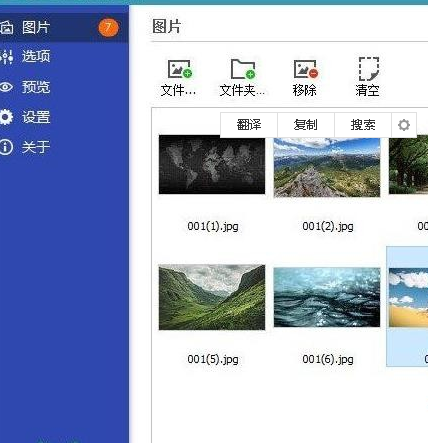Click the gear icon beside 设置
The height and width of the screenshot is (443, 428).
tap(6, 117)
